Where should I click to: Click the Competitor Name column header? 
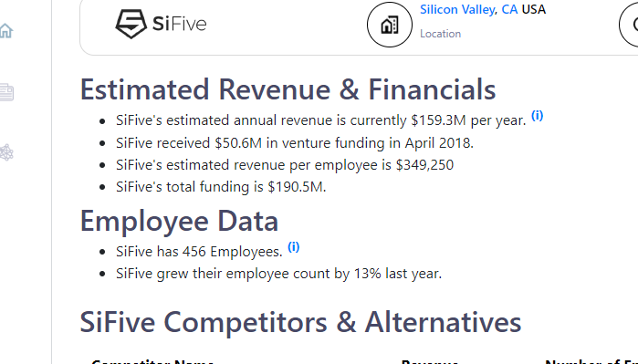pos(152,361)
